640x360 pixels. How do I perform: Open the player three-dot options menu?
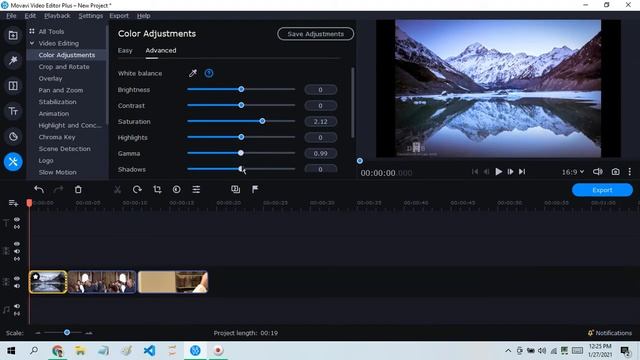click(x=630, y=172)
